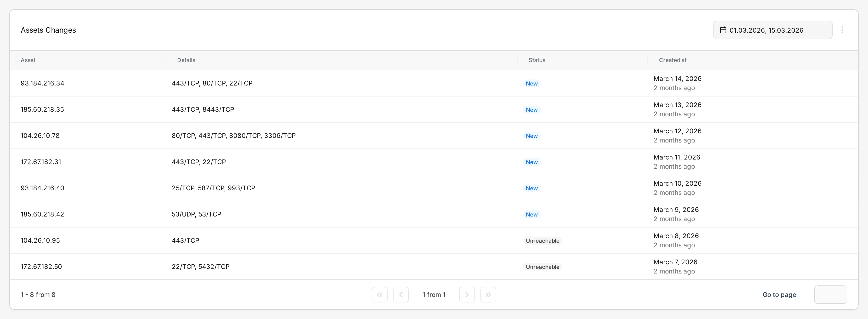Click the Details column header
The image size is (868, 319).
(186, 60)
